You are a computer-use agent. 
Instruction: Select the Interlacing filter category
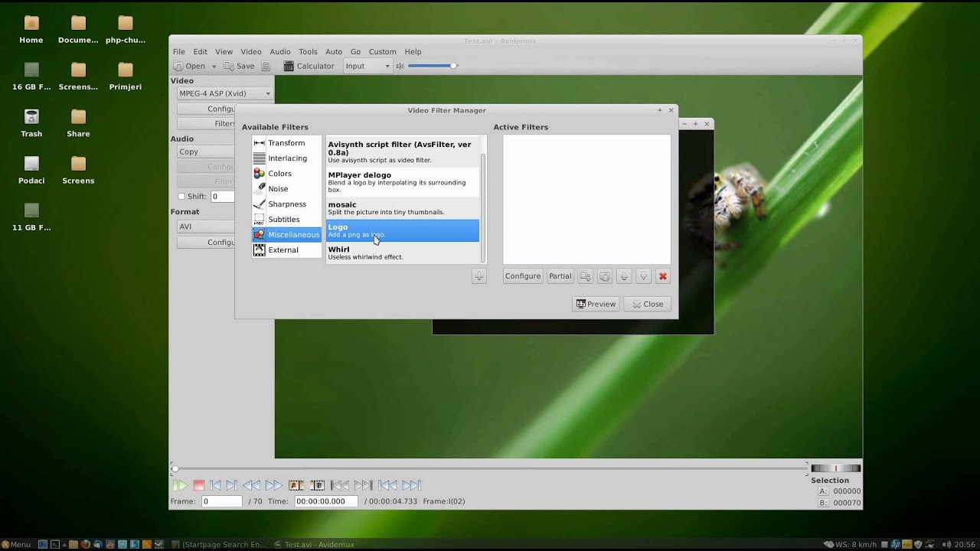click(286, 158)
